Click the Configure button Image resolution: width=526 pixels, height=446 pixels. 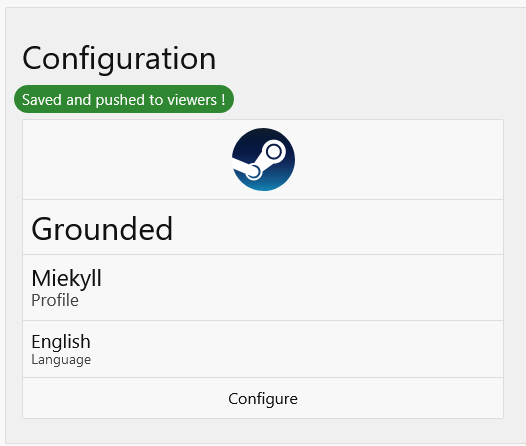point(263,398)
